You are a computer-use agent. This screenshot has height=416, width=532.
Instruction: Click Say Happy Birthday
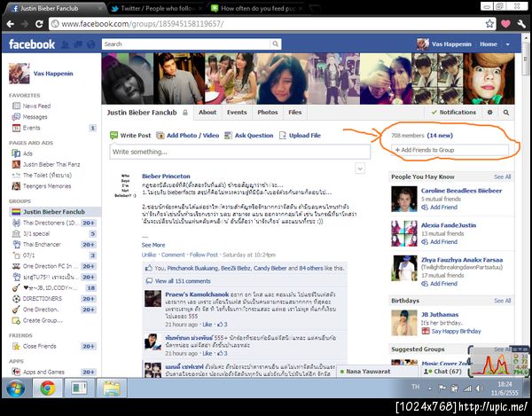pyautogui.click(x=456, y=331)
